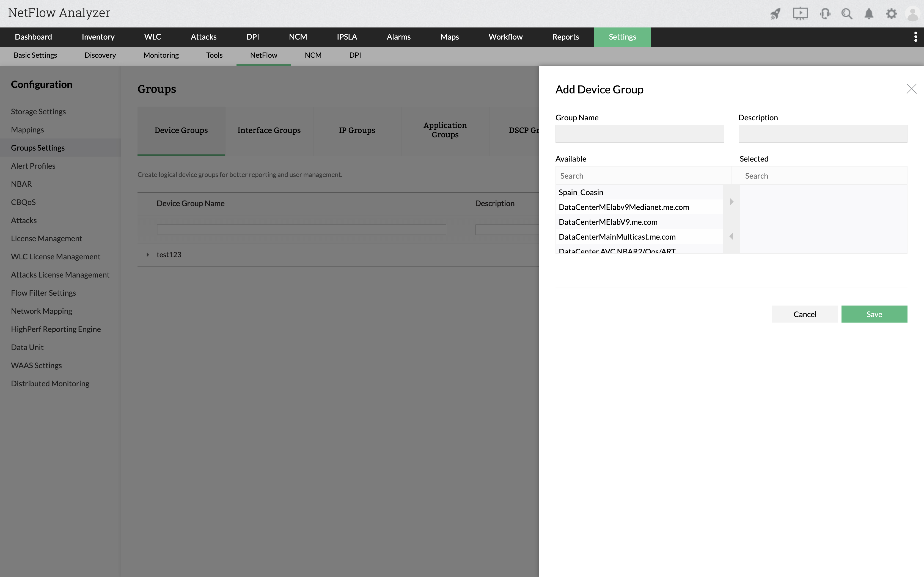Click the rocket quick-start icon
This screenshot has height=577, width=924.
coord(775,14)
